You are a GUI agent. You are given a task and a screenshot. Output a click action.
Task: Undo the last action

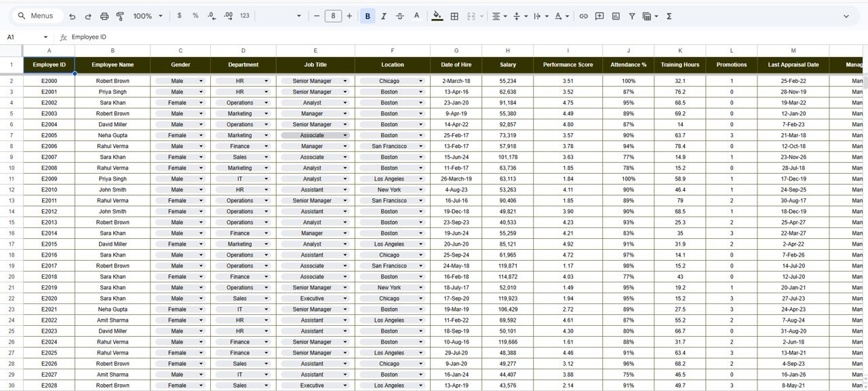coord(72,16)
